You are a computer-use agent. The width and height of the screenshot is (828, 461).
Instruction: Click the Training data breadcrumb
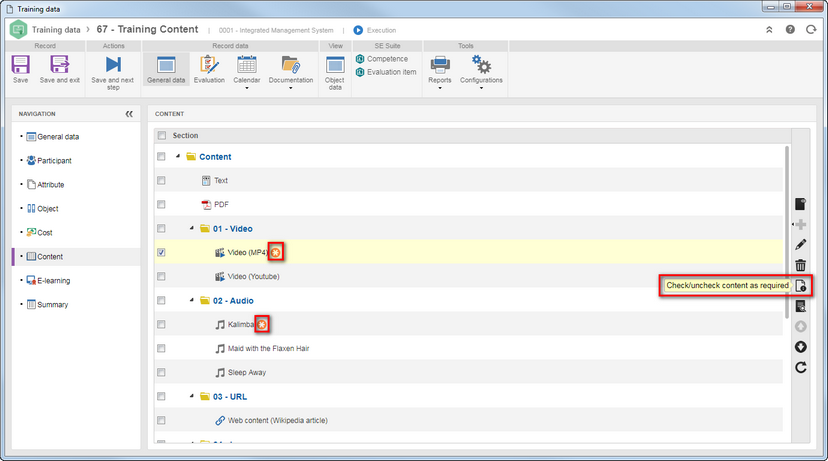click(56, 30)
